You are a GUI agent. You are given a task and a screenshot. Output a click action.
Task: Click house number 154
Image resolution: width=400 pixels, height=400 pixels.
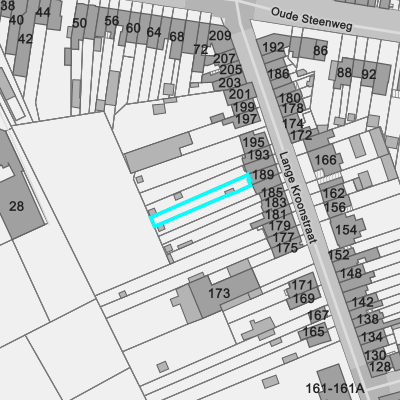tap(346, 230)
